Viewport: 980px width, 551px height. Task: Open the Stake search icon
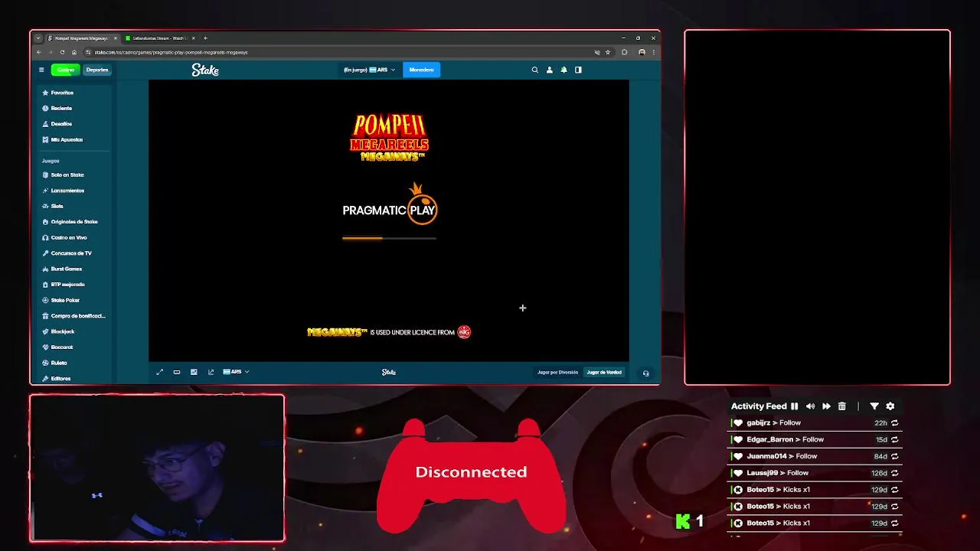pos(535,70)
